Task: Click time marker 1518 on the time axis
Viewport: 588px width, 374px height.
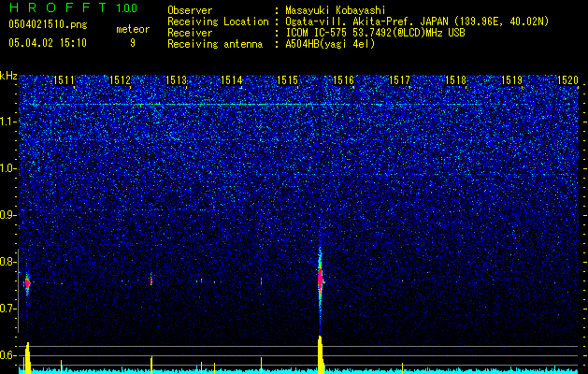Action: (455, 80)
